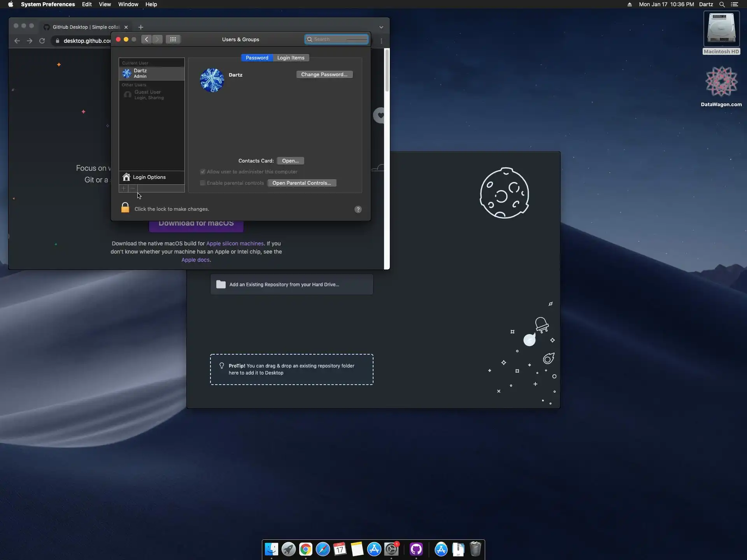Open the Users & Groups help button
This screenshot has width=747, height=560.
click(358, 209)
